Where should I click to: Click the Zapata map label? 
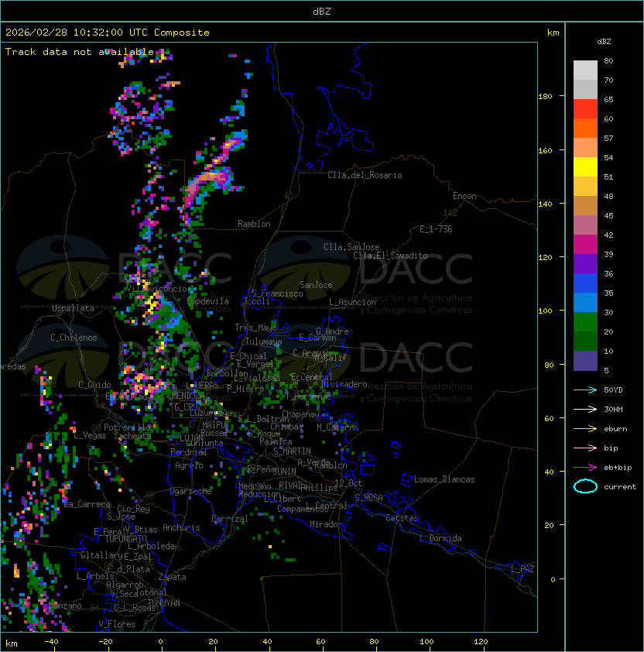(x=172, y=577)
